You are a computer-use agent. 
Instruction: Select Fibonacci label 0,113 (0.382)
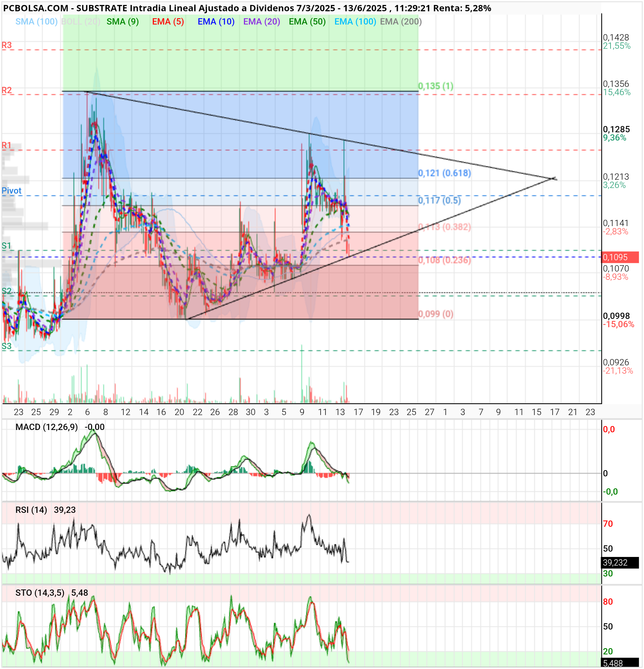444,227
